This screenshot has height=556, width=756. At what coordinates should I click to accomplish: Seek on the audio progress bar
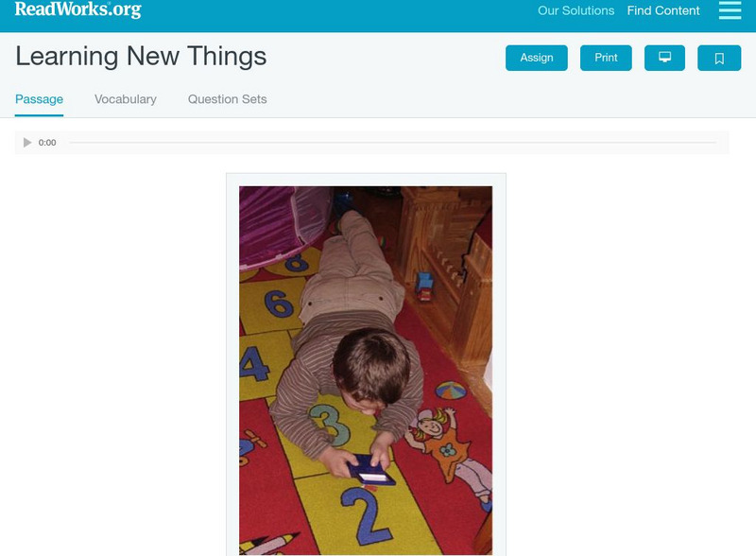click(392, 143)
